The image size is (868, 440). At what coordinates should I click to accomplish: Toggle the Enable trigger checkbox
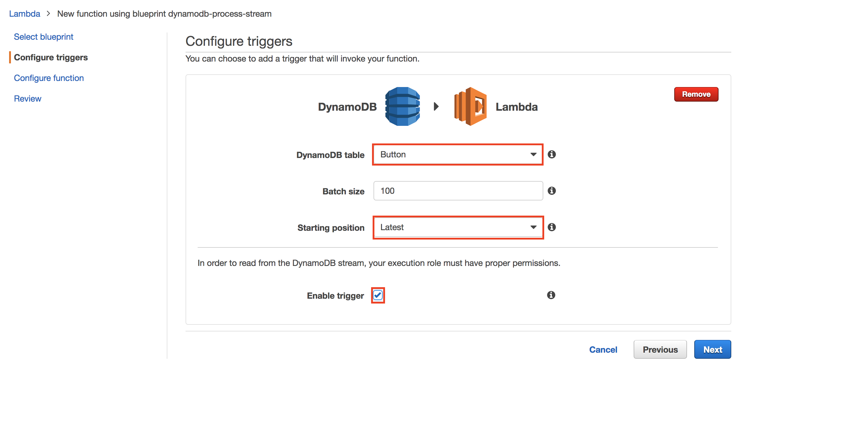(x=378, y=295)
